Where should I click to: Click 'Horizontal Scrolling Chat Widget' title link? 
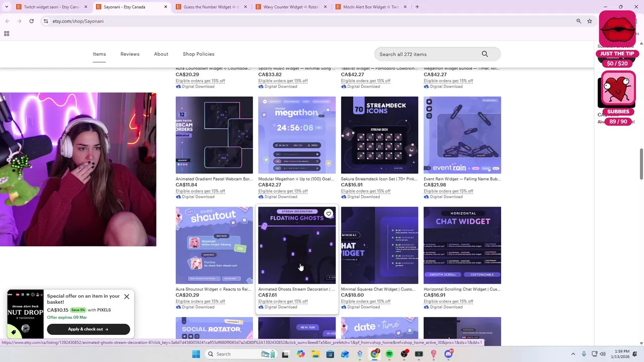click(462, 289)
